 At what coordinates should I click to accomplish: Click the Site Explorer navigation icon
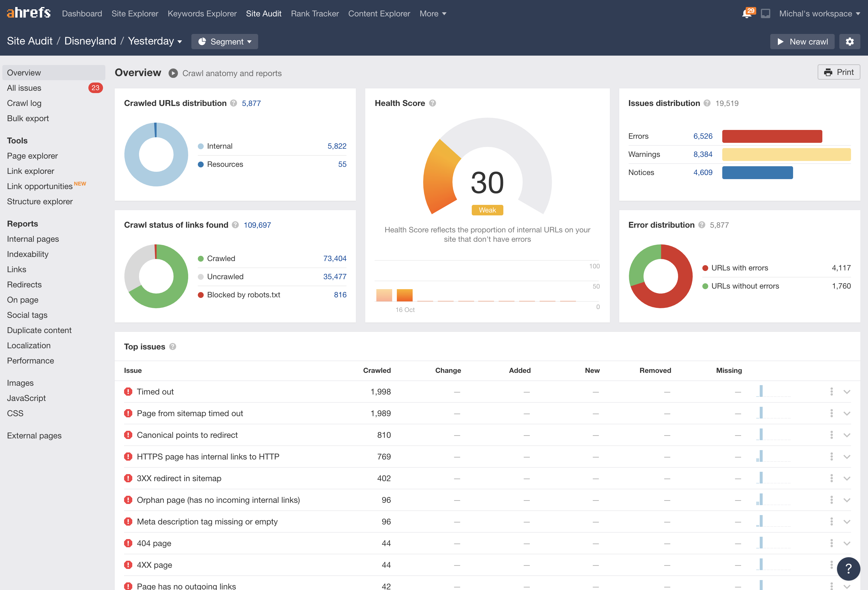click(x=134, y=13)
